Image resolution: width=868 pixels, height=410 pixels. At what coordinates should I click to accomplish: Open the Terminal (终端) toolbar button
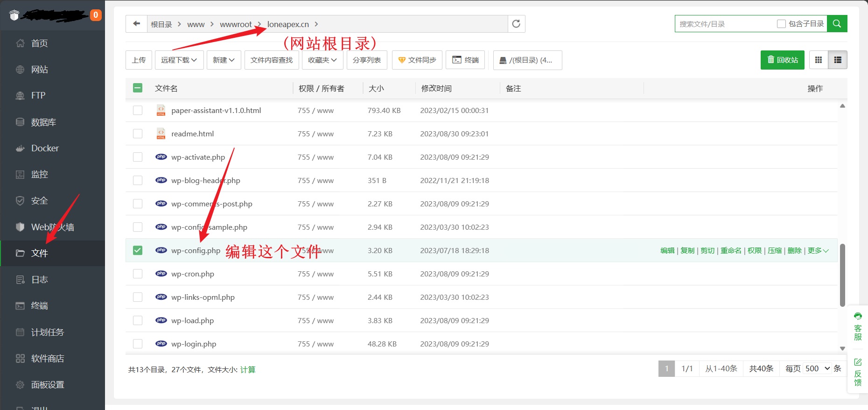coord(465,60)
